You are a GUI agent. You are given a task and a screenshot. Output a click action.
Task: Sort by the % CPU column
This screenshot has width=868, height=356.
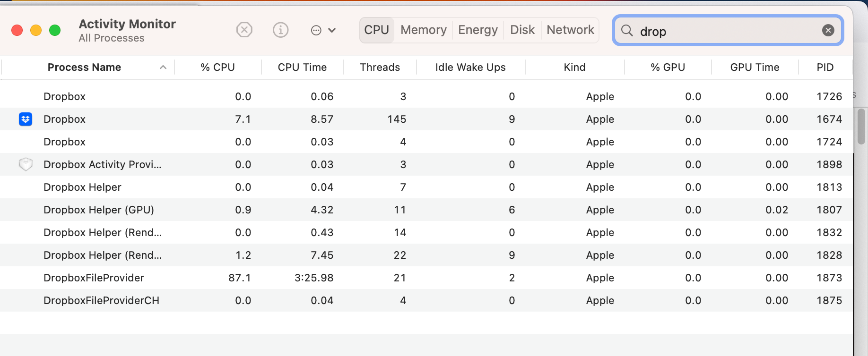[217, 68]
